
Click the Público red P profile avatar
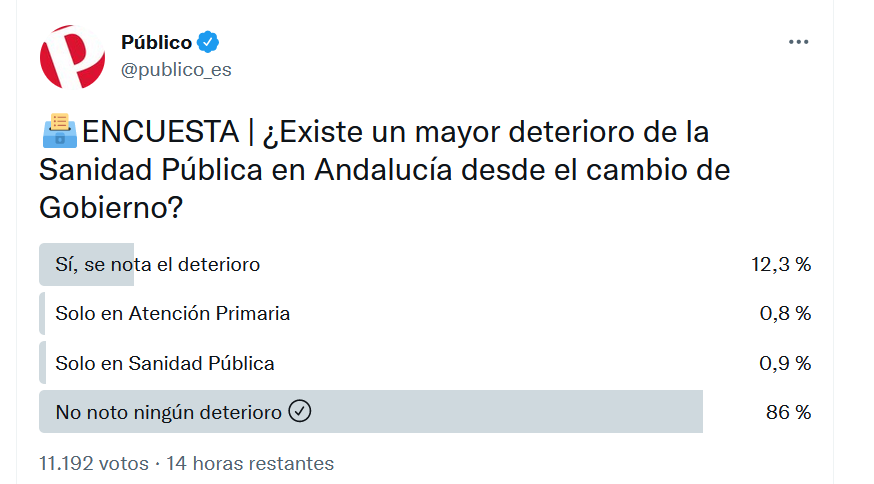point(72,57)
